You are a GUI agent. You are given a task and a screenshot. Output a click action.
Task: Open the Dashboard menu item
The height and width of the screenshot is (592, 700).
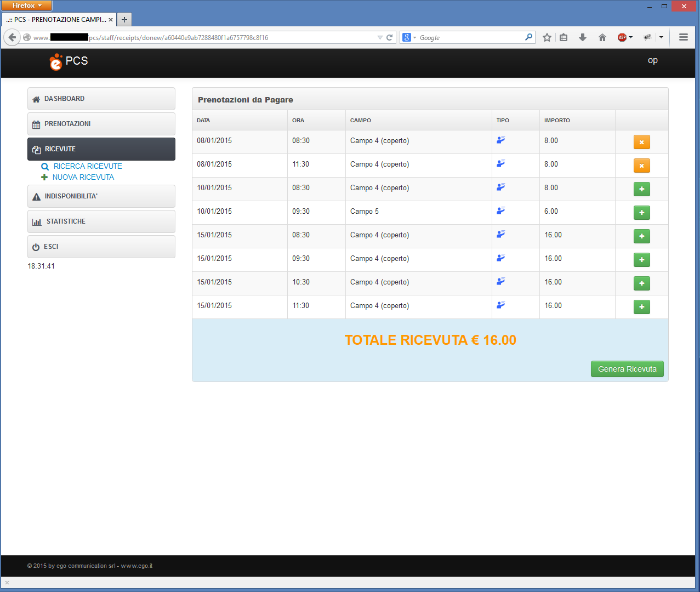[x=101, y=99]
